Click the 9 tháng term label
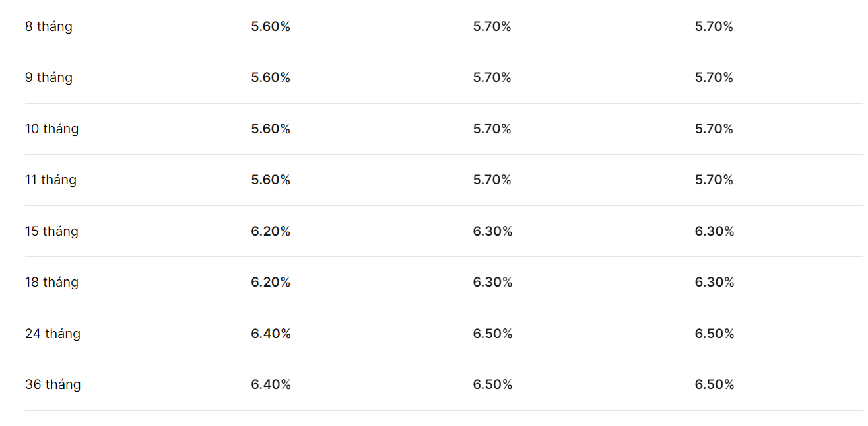868x426 pixels. click(49, 78)
